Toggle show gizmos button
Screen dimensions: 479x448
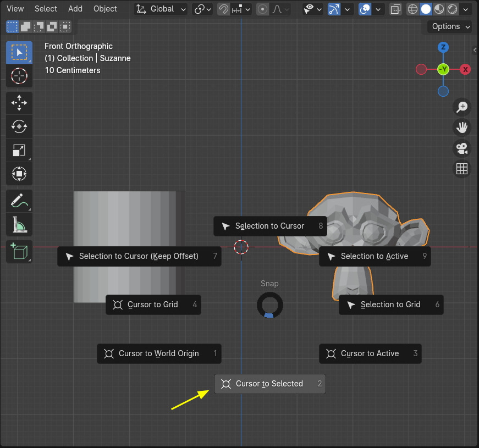coord(334,9)
